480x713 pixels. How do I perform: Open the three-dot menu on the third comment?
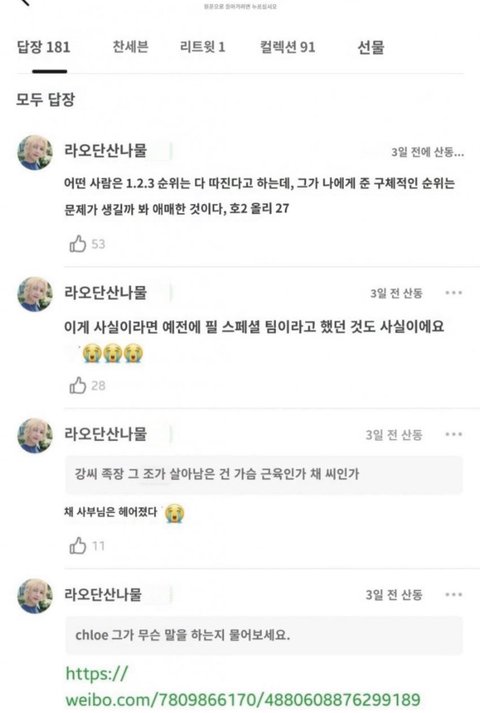pos(454,434)
